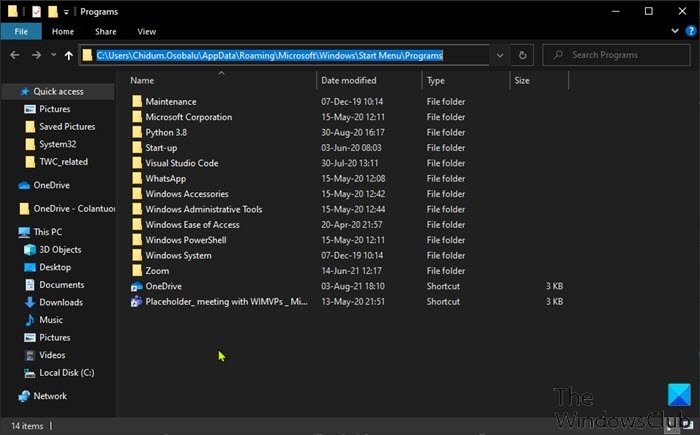Select the OneDrive shortcut icon
The image size is (700, 435).
[137, 287]
